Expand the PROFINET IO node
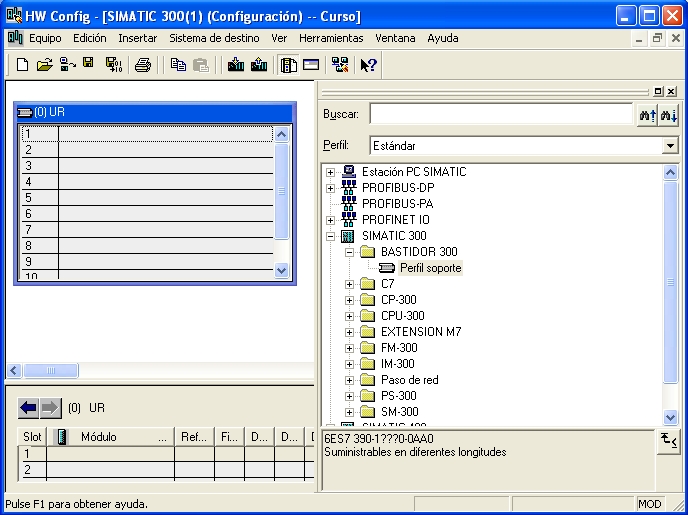The height and width of the screenshot is (515, 688). 330,220
